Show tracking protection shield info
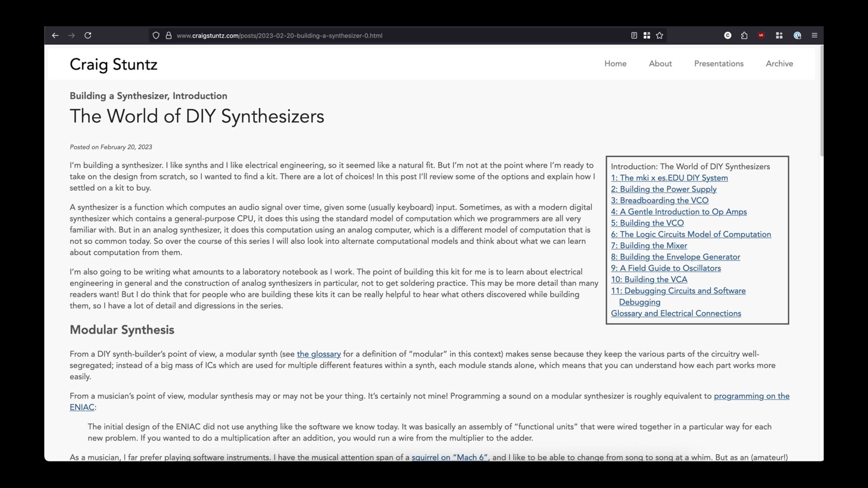This screenshot has width=868, height=488. (x=156, y=35)
